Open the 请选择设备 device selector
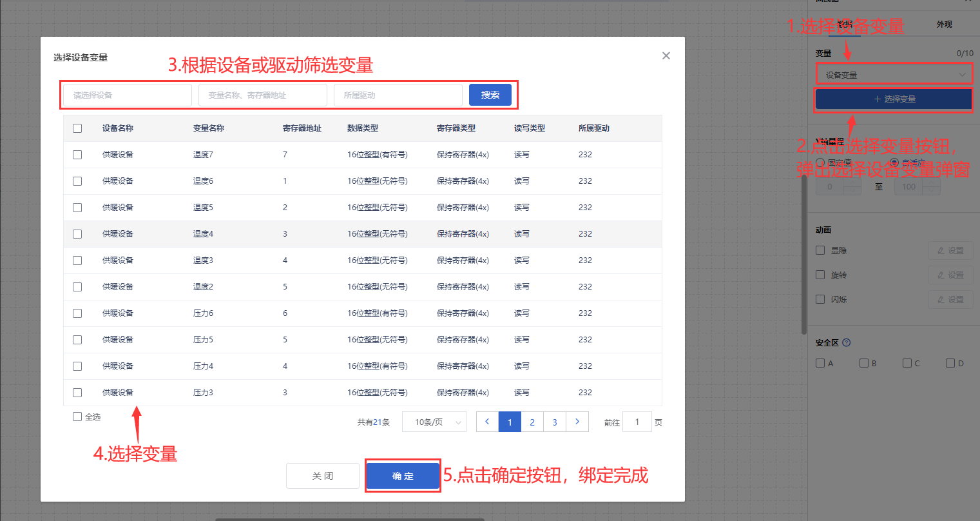980x521 pixels. (x=128, y=95)
